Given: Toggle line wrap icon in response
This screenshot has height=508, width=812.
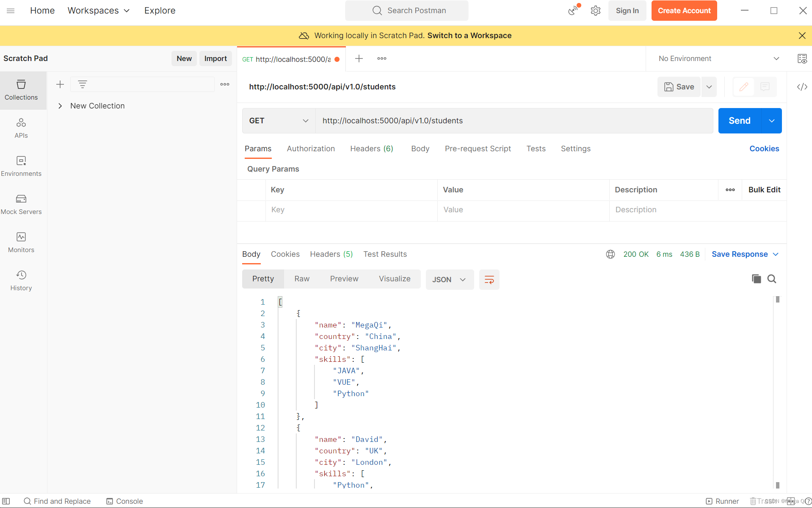Looking at the screenshot, I should click(489, 280).
